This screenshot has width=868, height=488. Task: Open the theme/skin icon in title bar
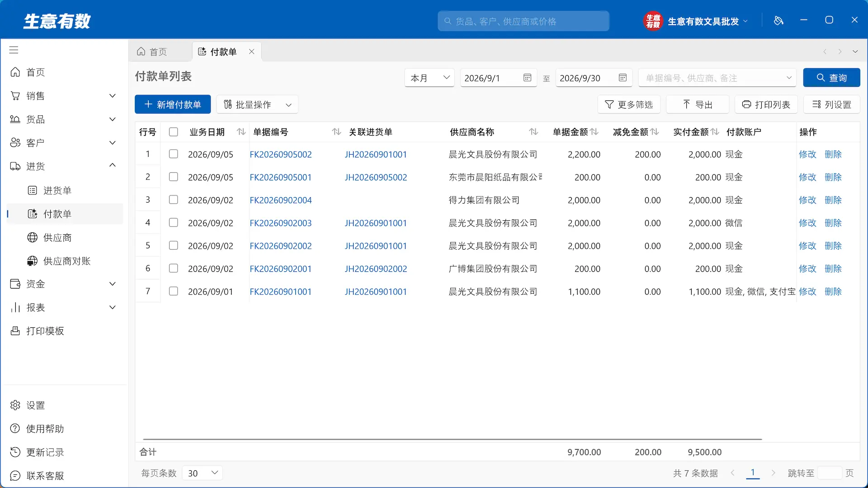(778, 21)
